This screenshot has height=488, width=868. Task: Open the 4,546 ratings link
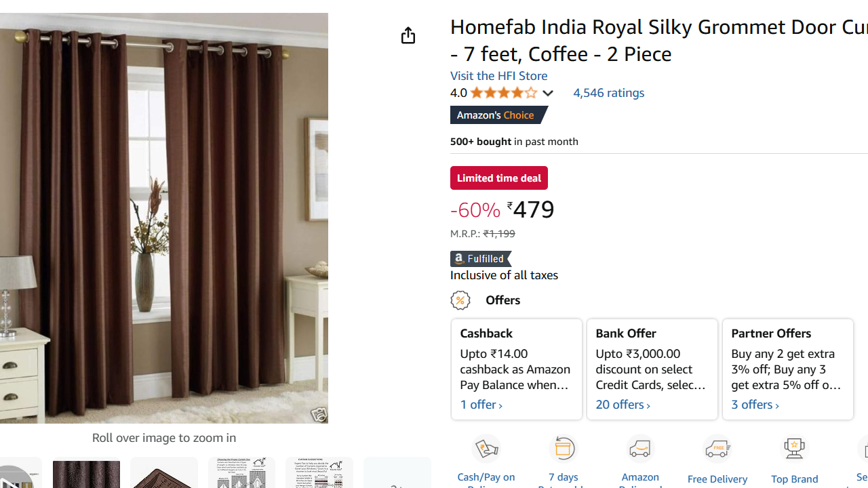click(608, 93)
